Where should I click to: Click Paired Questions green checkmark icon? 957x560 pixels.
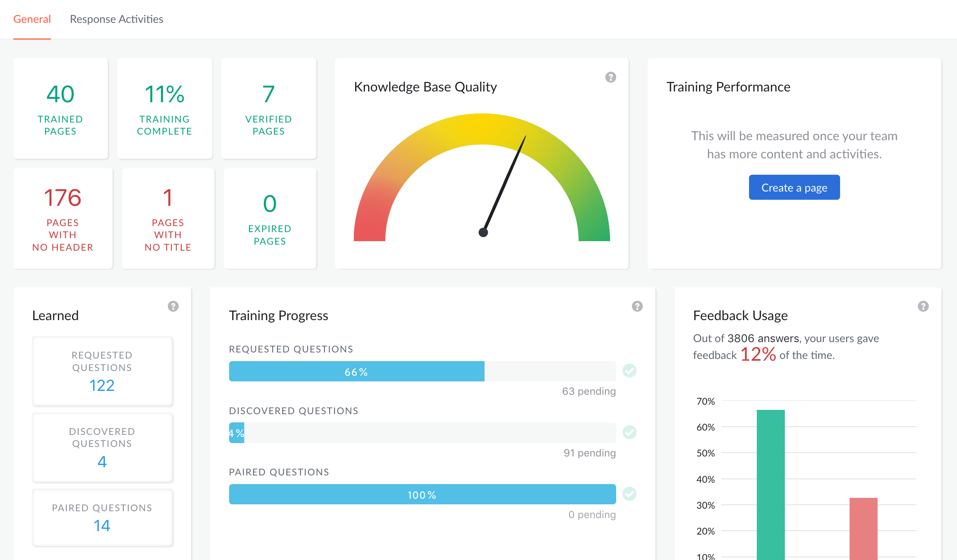630,494
